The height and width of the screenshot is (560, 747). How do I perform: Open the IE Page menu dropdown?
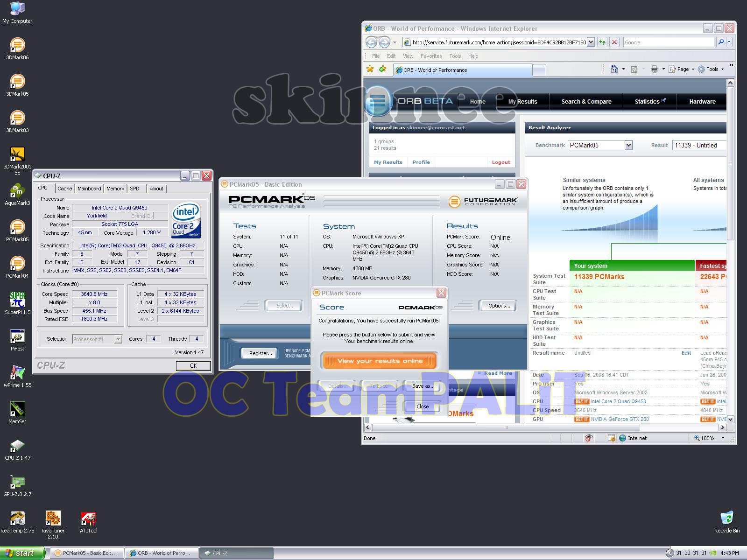point(682,69)
